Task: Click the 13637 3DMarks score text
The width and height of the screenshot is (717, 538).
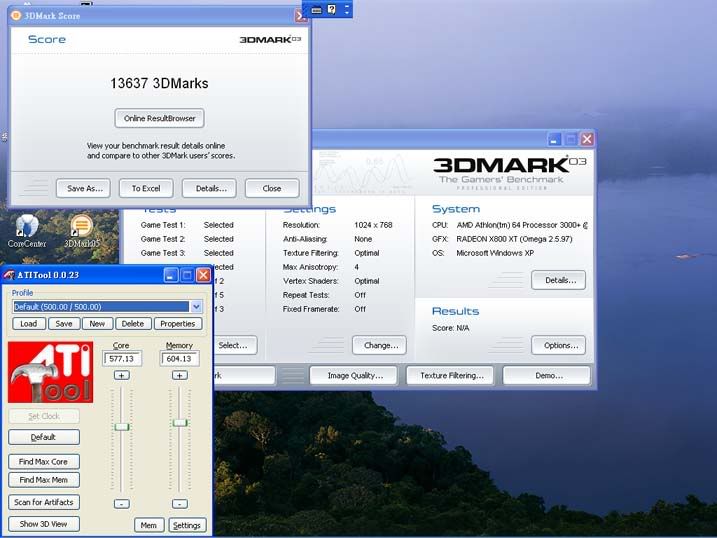Action: click(x=159, y=83)
